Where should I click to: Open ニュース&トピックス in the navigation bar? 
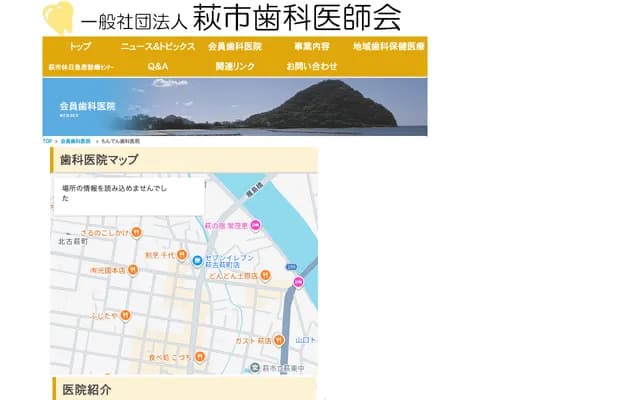pyautogui.click(x=157, y=47)
